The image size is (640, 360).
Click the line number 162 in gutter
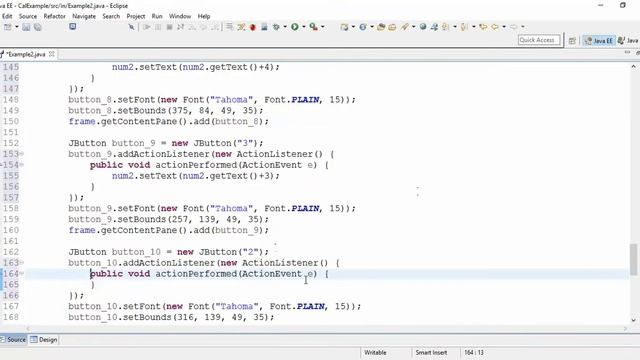11,252
